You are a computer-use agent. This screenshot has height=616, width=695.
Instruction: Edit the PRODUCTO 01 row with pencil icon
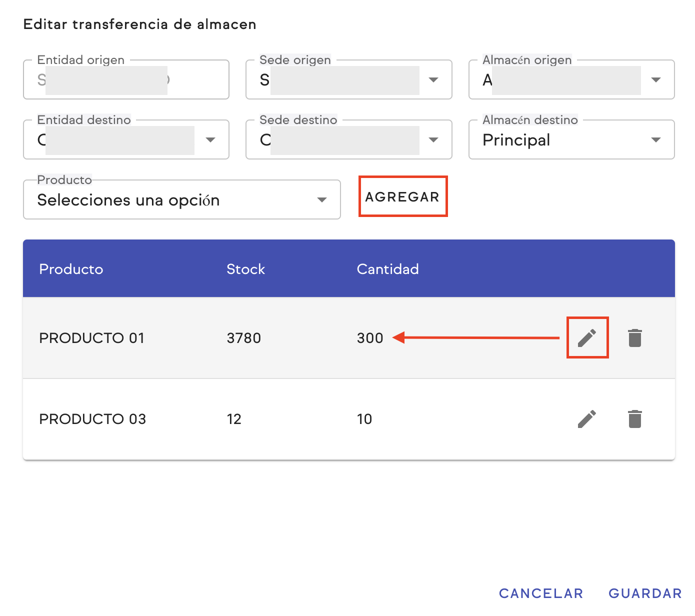(587, 338)
